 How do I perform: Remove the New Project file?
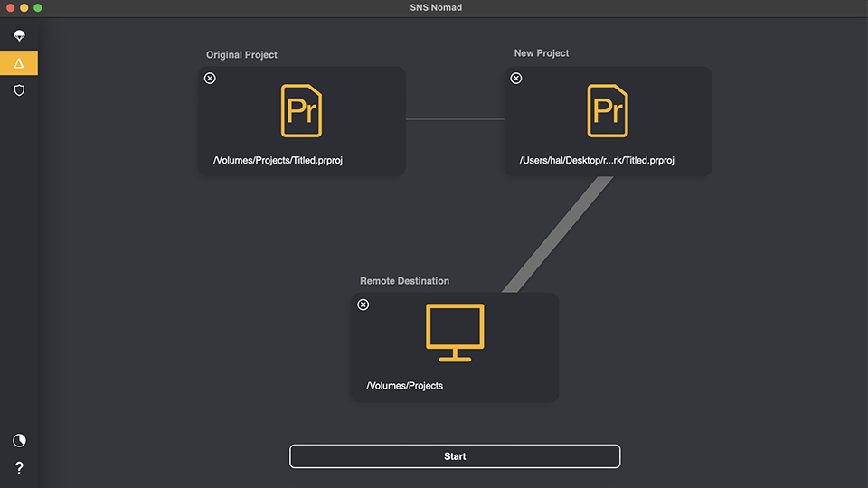516,78
